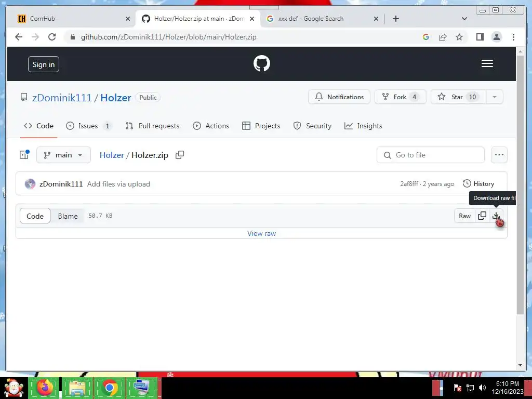Viewport: 532px width, 399px height.
Task: Download the raw file icon
Action: [x=496, y=216]
